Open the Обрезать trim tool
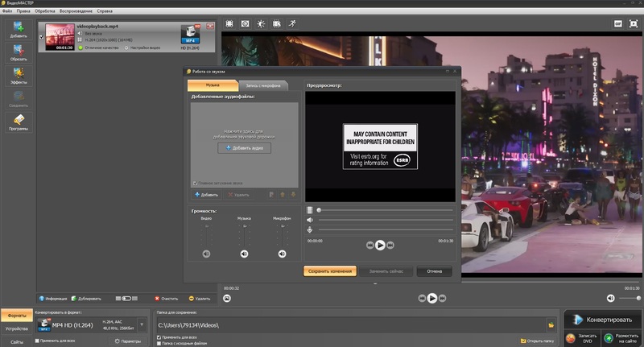This screenshot has height=347, width=644. point(18,52)
